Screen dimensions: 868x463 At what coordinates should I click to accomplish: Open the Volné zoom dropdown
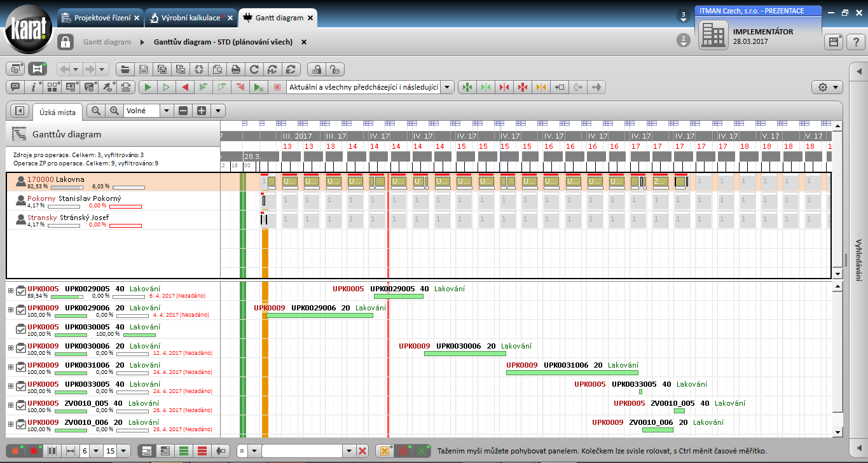[x=167, y=111]
